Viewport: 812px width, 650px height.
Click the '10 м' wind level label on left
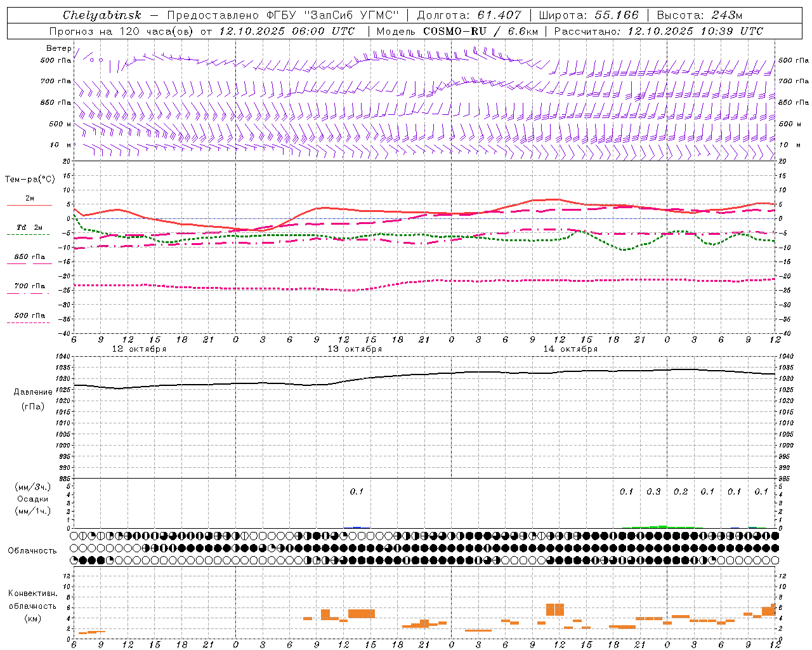[61, 145]
